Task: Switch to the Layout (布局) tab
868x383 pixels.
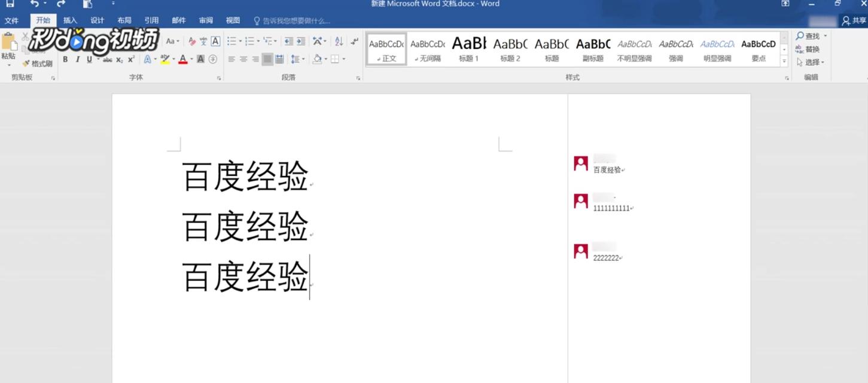Action: pos(124,20)
